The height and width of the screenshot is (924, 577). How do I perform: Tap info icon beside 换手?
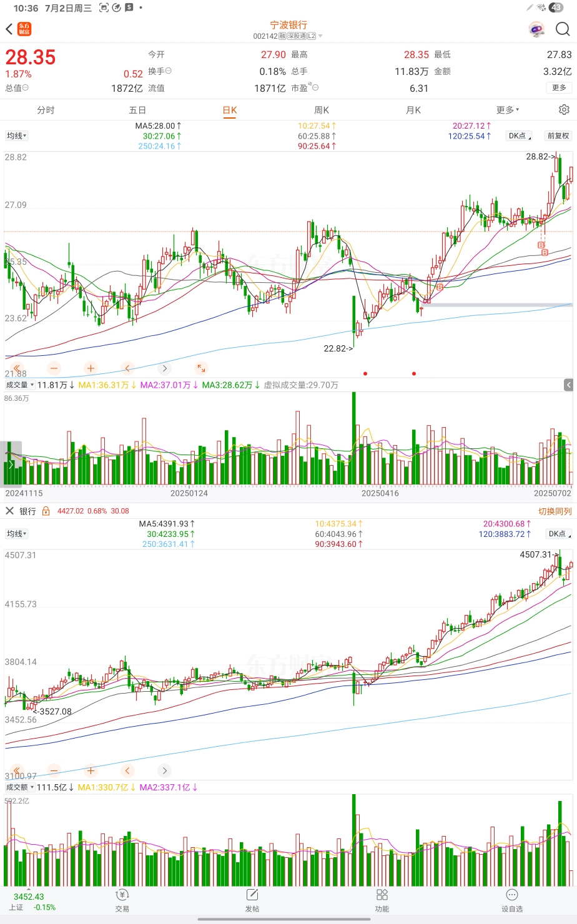click(169, 71)
